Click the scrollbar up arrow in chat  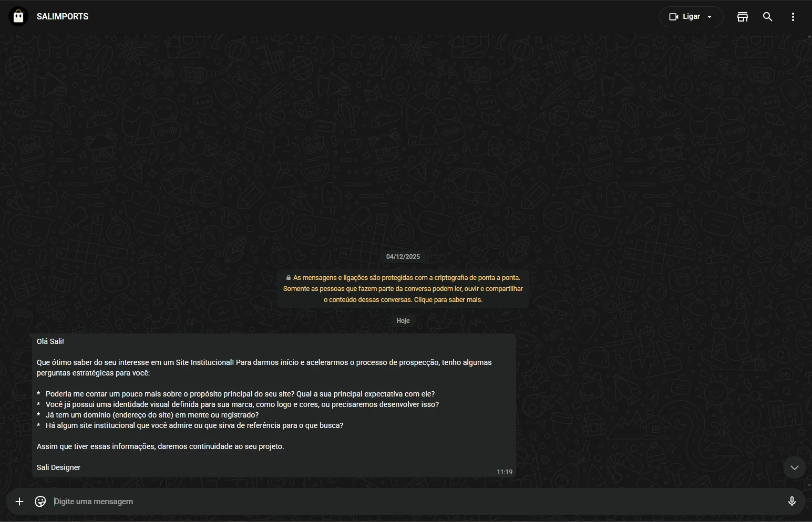[x=809, y=37]
